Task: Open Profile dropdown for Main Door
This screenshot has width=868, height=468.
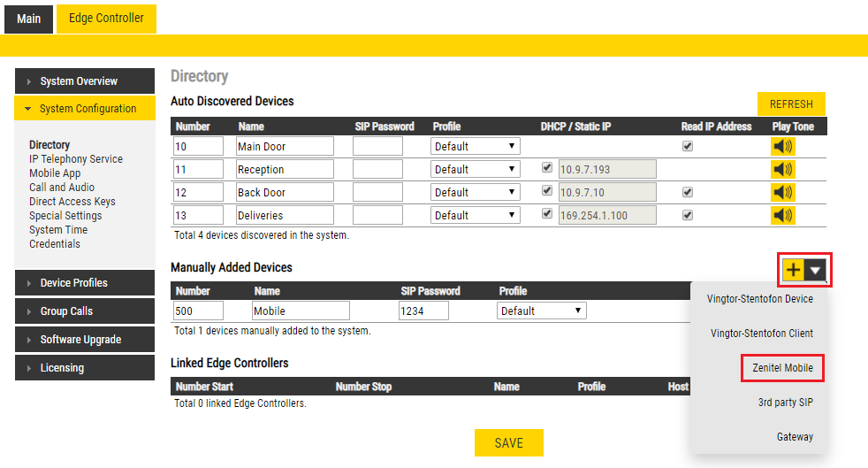Action: tap(475, 146)
